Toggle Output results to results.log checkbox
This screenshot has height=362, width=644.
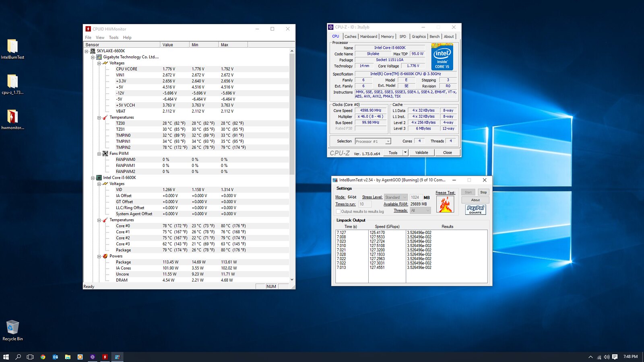pyautogui.click(x=338, y=212)
